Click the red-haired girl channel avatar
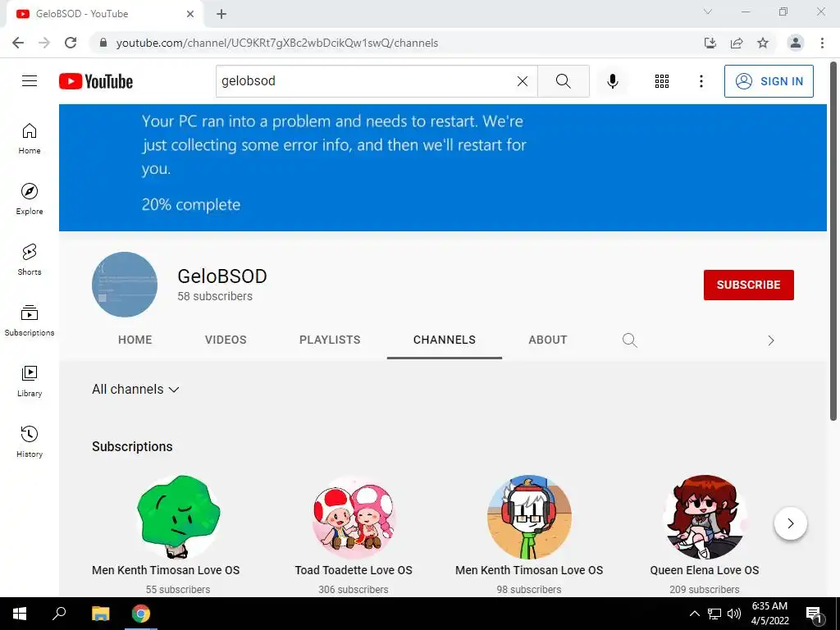Viewport: 840px width, 630px height. tap(705, 517)
